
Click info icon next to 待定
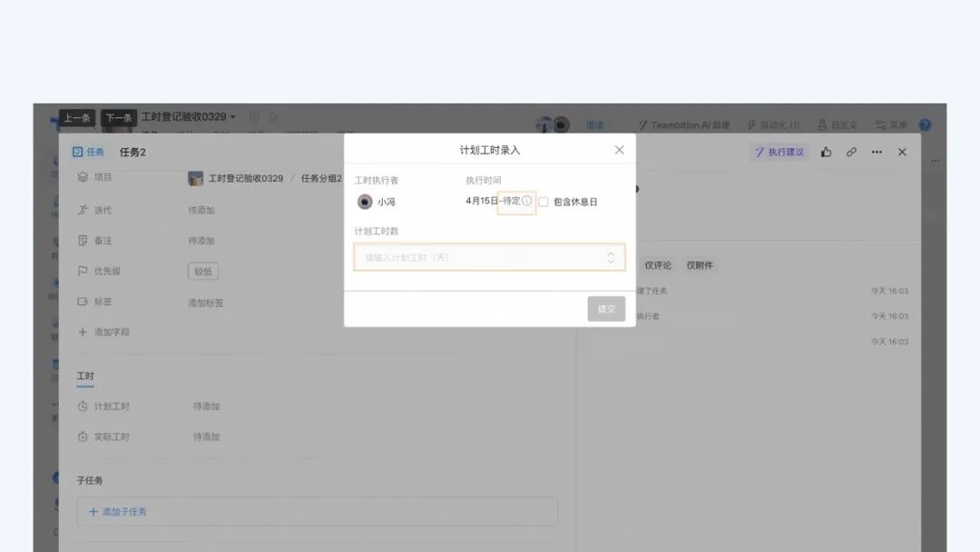coord(527,201)
